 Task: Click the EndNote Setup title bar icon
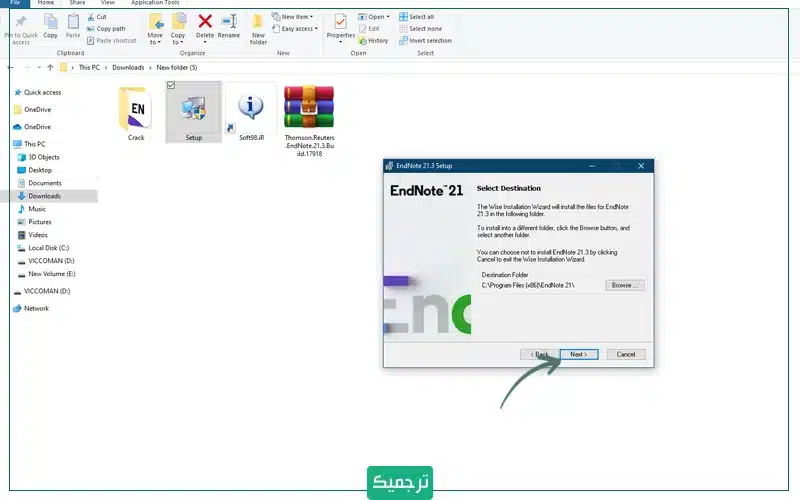coord(390,166)
